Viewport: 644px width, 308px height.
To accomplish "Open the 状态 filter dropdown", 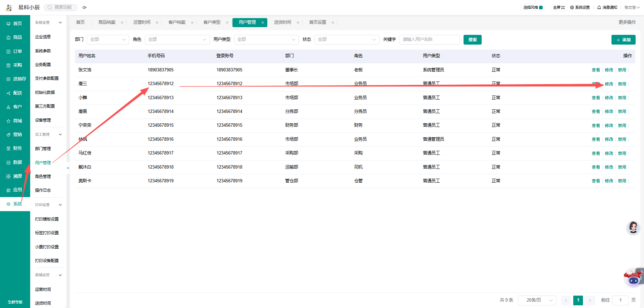I will pos(347,40).
